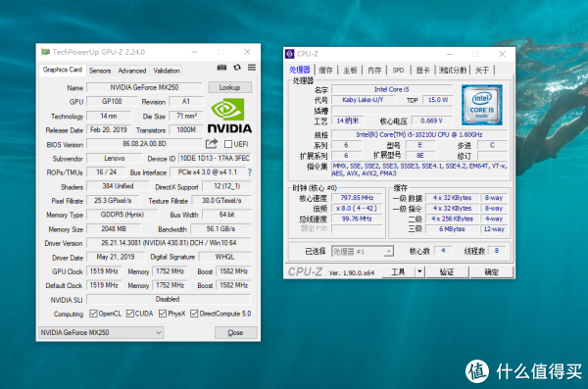Click the CPU-Z title bar app icon
Screen dimensions: 588x389
click(x=289, y=54)
